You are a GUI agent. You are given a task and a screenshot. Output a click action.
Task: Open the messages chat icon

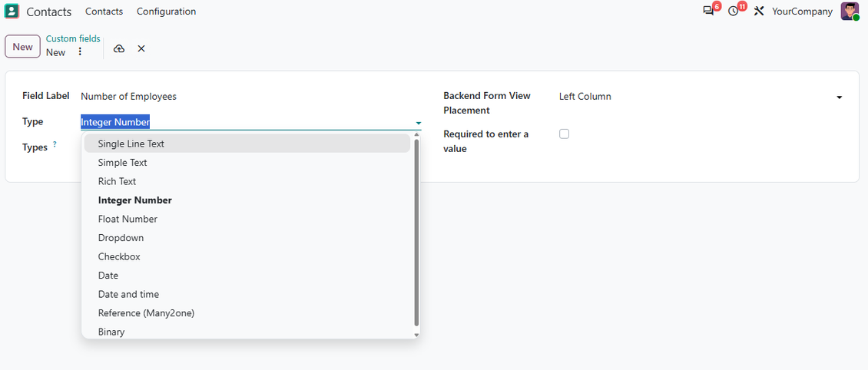point(708,11)
